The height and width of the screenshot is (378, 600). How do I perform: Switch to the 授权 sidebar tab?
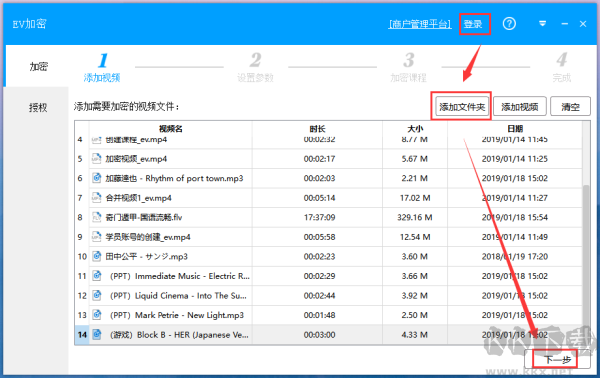click(37, 107)
